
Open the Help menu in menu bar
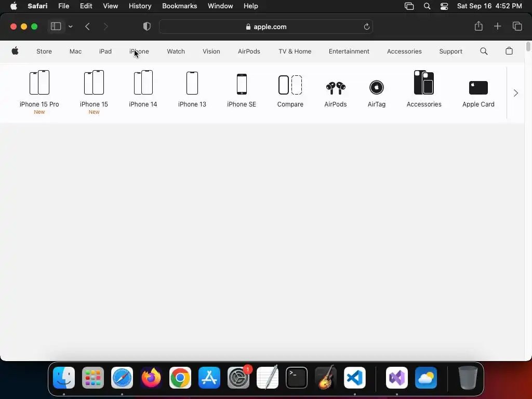(x=251, y=6)
